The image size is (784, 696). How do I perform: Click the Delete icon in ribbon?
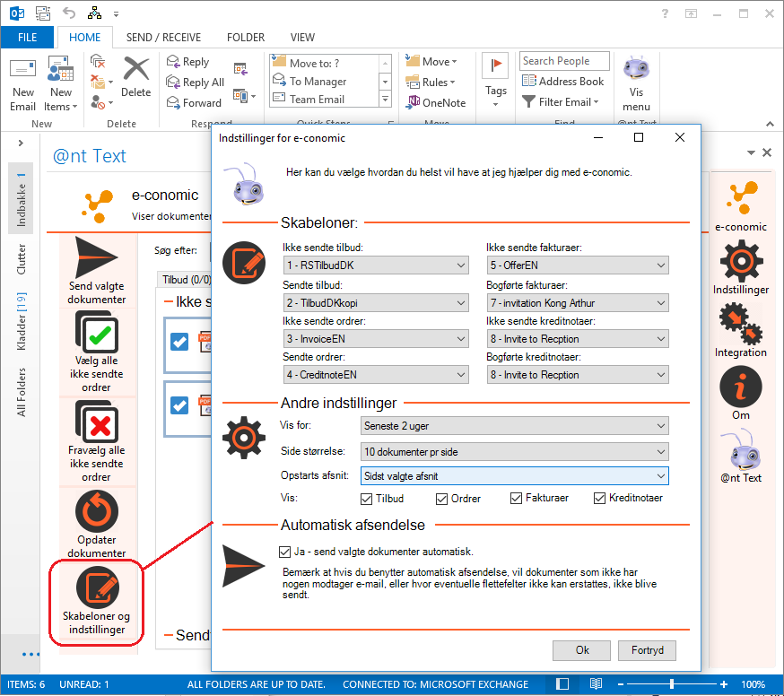tap(136, 68)
